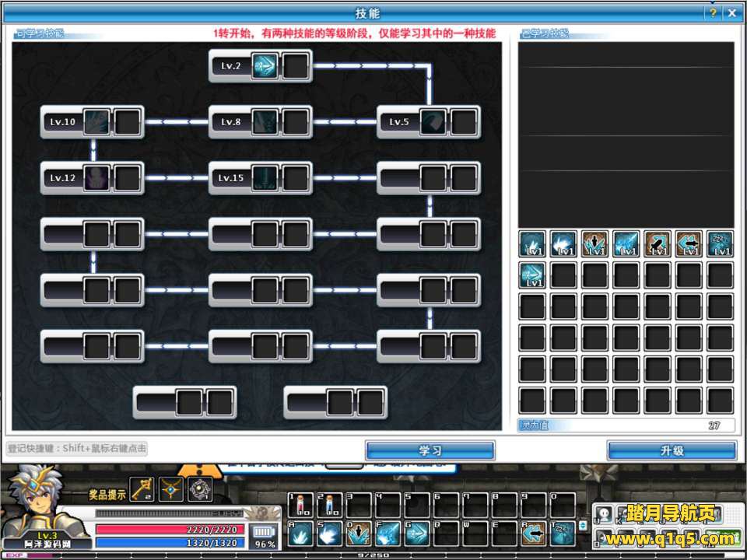Select the Lv.5 skill icon

(433, 122)
